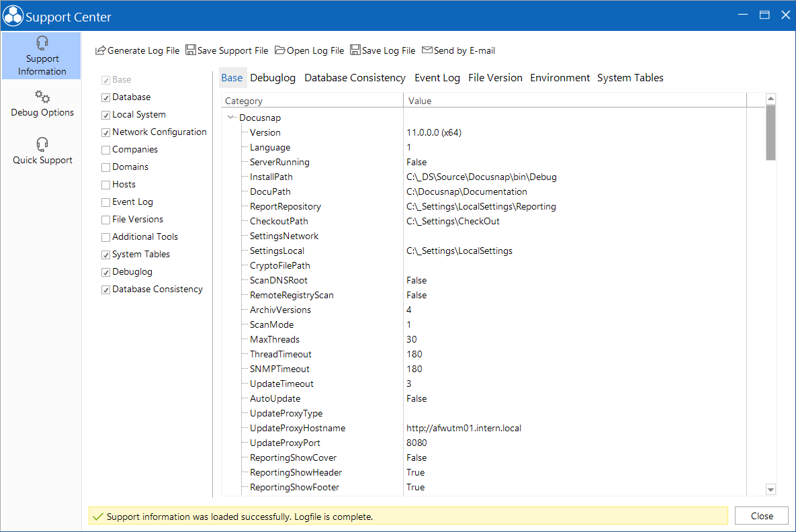Screen dimensions: 796x532
Task: Select the UpdateProxyHostname row
Action: click(484, 428)
